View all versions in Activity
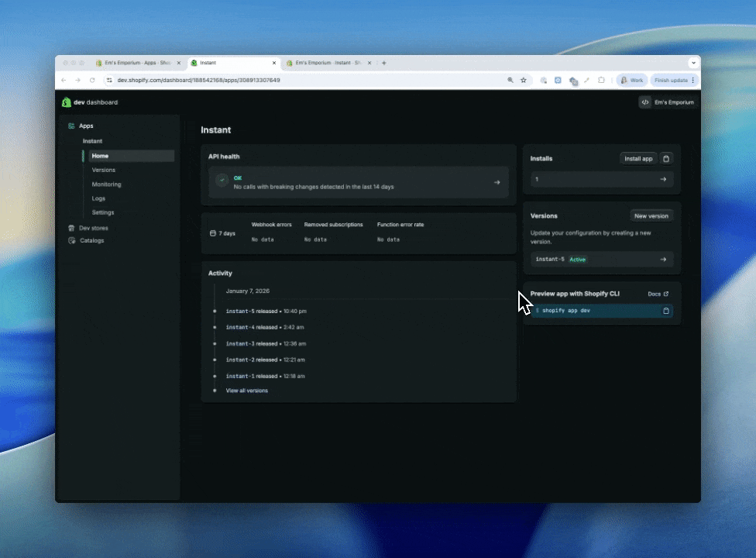Screen dimensions: 756x558 coord(246,390)
